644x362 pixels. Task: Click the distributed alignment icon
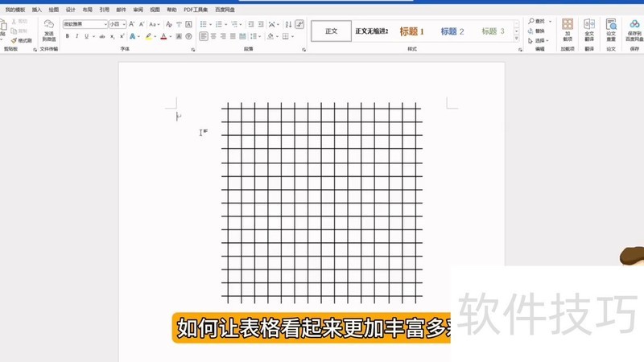point(242,36)
